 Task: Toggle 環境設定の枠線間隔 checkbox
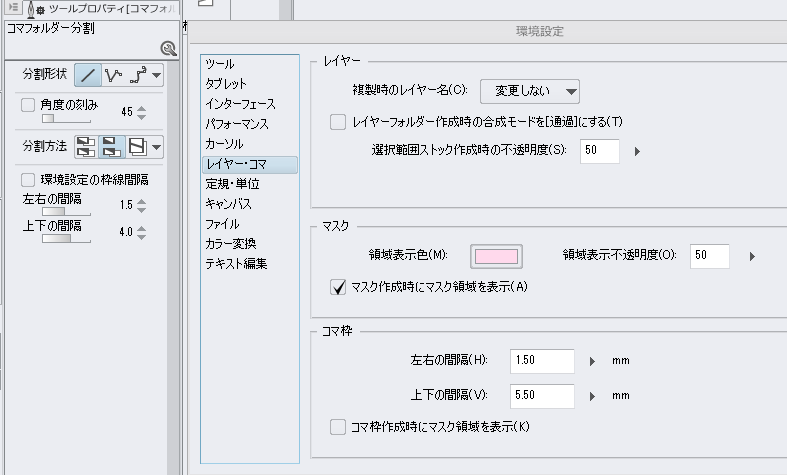(x=28, y=180)
